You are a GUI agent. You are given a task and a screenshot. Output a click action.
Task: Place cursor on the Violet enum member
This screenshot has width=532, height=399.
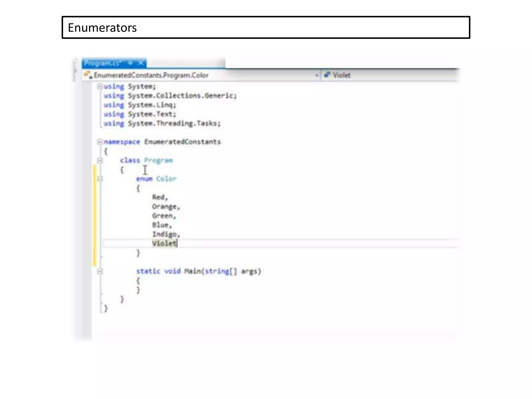click(164, 244)
